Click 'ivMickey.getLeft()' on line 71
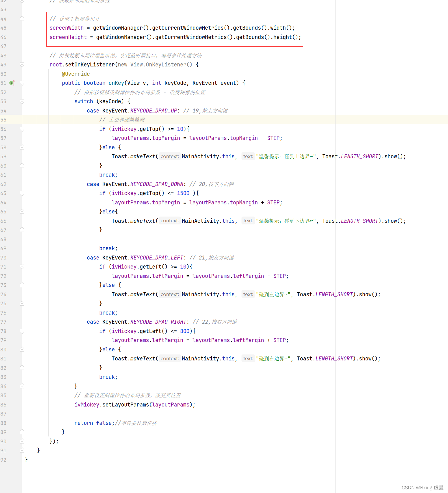Screen dimensions: 448x493 [140, 267]
